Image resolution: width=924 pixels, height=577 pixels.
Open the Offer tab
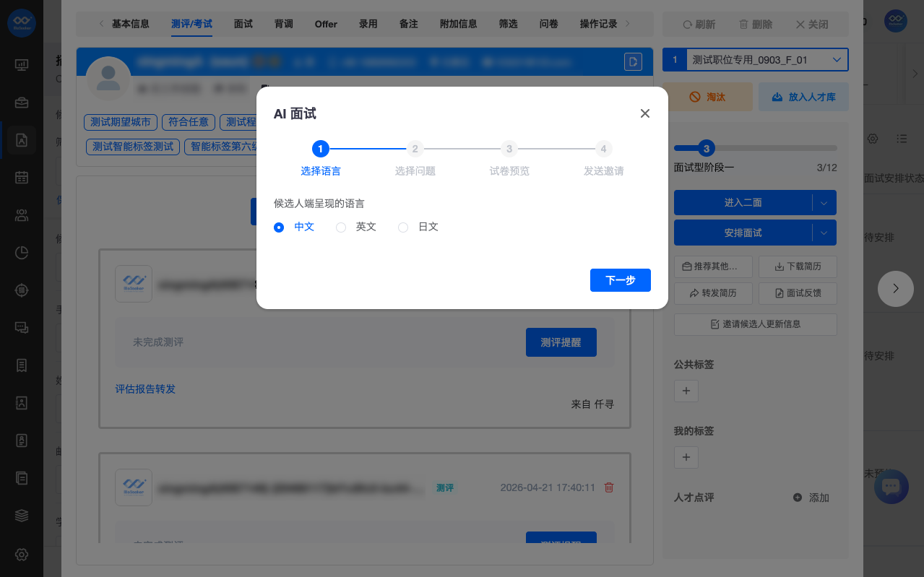point(326,24)
